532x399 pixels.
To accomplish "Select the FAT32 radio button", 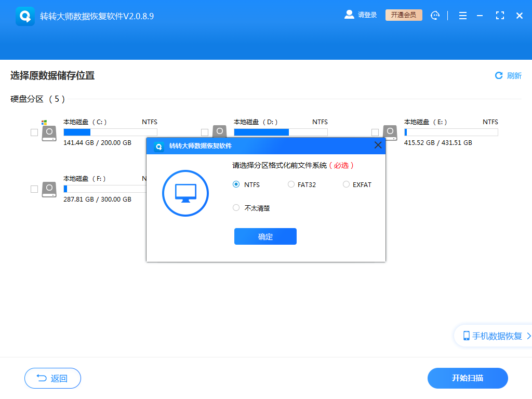I will tap(291, 184).
